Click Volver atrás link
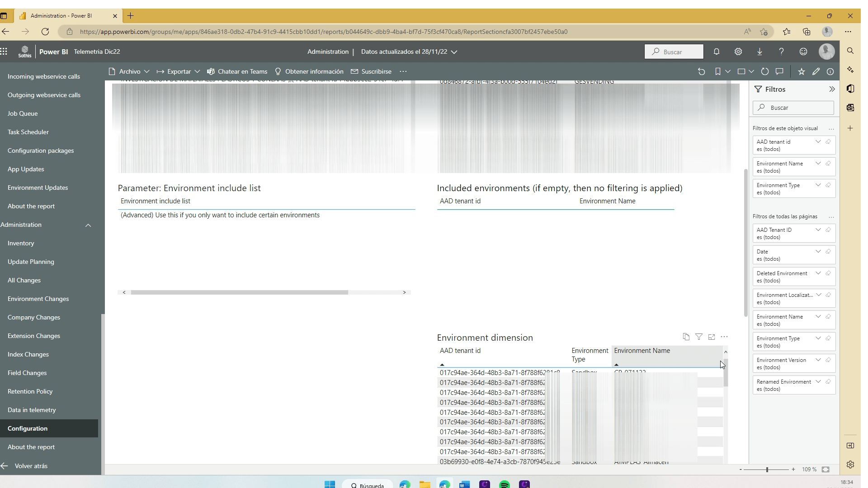This screenshot has height=488, width=868. (31, 466)
